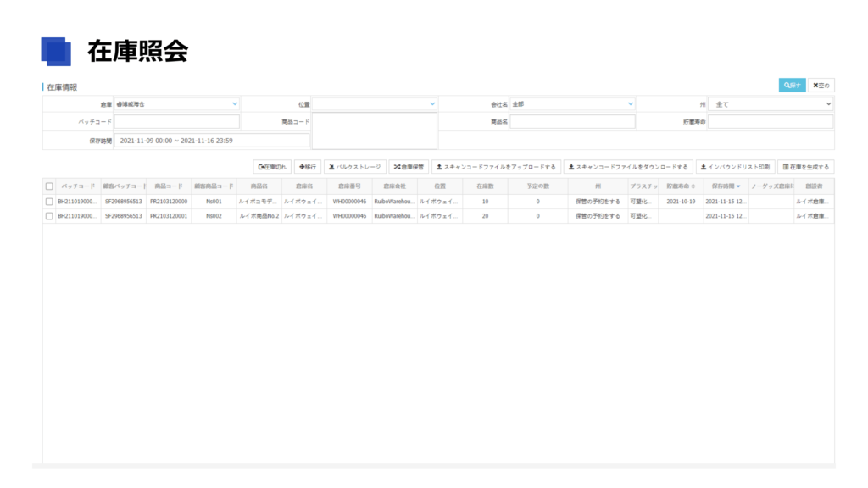The height and width of the screenshot is (488, 868).
Task: Click the 創設者 column header
Action: click(x=814, y=186)
